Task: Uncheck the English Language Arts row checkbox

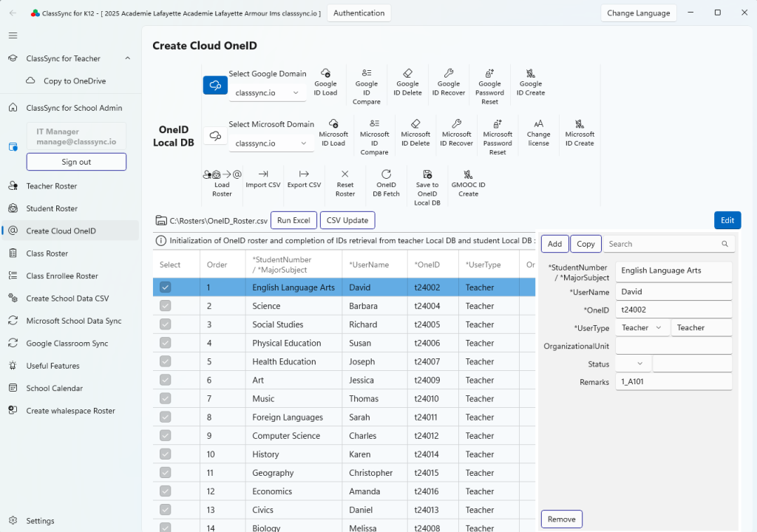Action: [165, 287]
